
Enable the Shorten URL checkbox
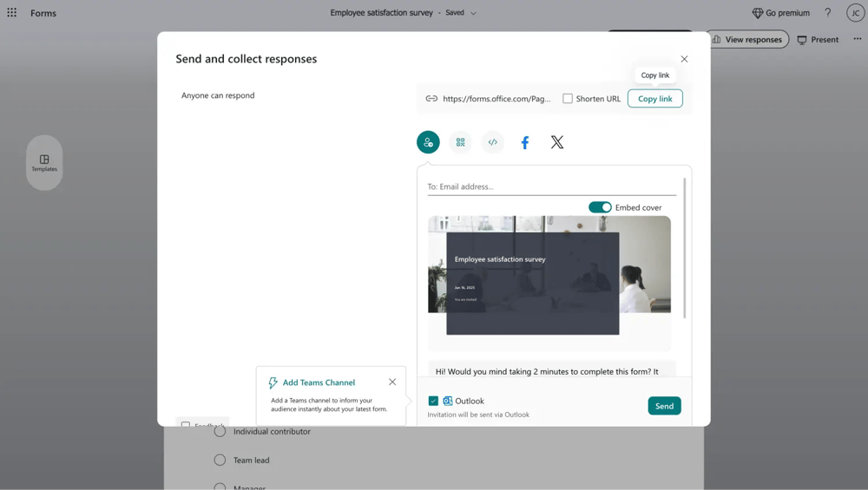[568, 99]
